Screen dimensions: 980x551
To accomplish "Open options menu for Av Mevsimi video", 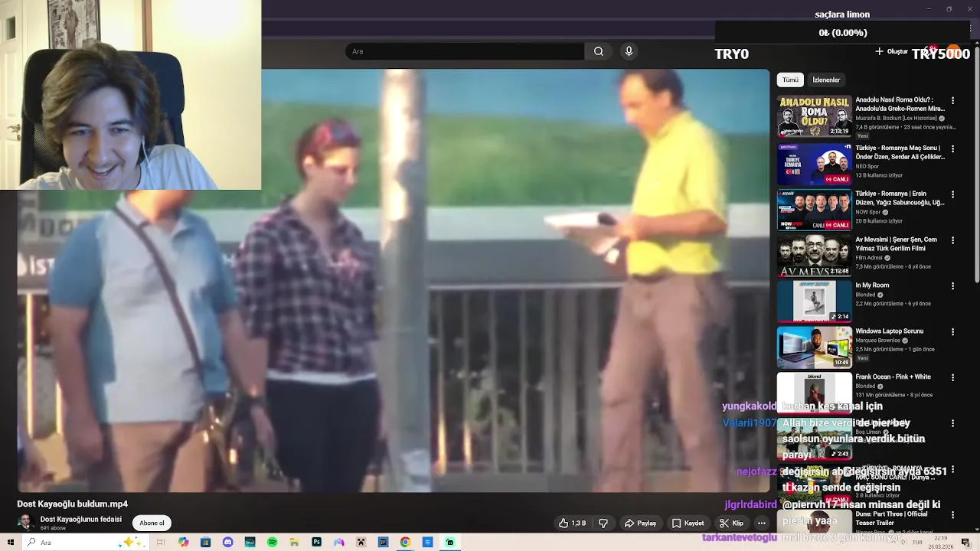I will [x=952, y=240].
